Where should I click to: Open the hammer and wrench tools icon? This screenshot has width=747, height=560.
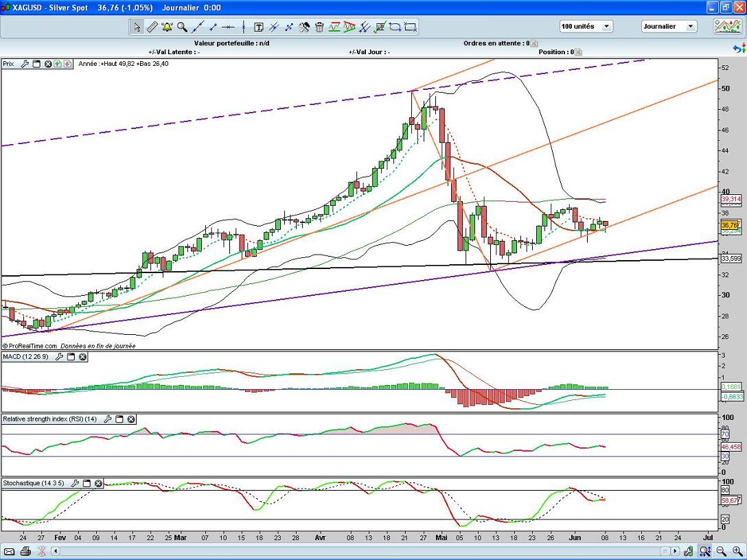304,27
